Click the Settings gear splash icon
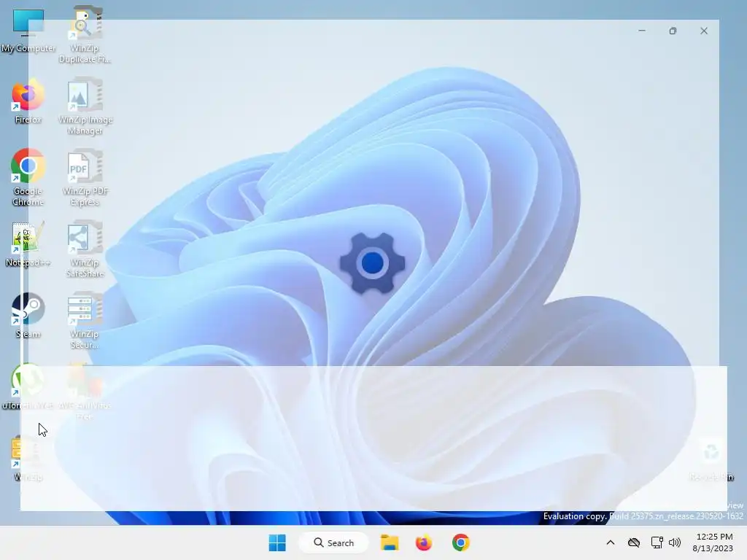The image size is (747, 560). [373, 262]
